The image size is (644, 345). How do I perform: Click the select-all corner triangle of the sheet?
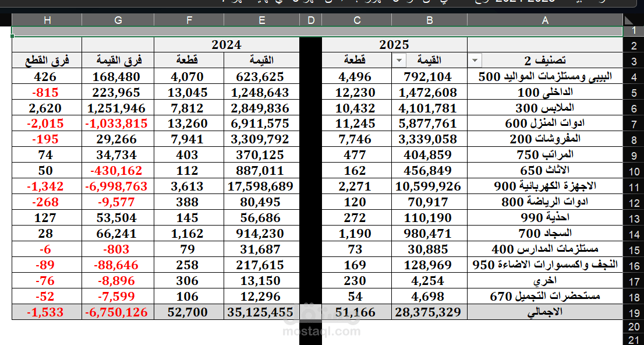click(x=629, y=20)
